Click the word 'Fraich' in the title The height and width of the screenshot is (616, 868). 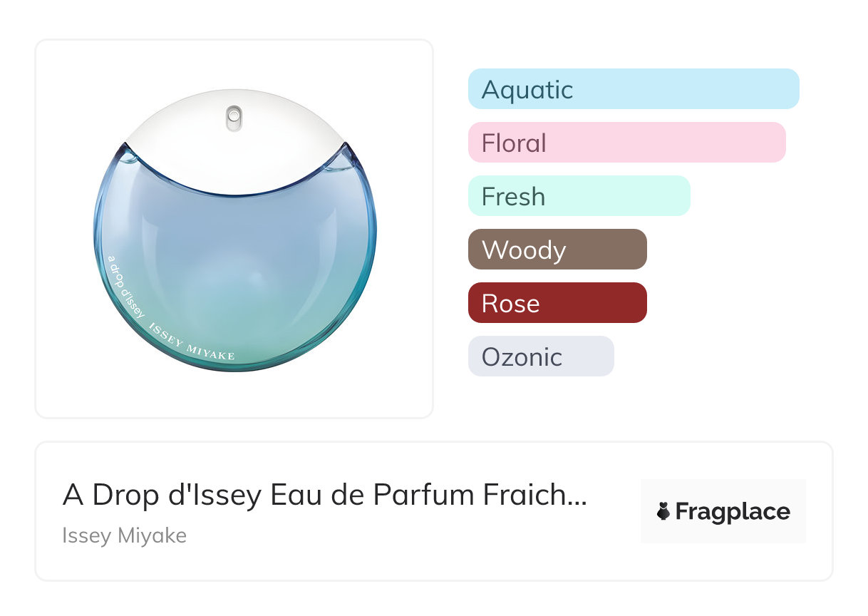point(522,495)
